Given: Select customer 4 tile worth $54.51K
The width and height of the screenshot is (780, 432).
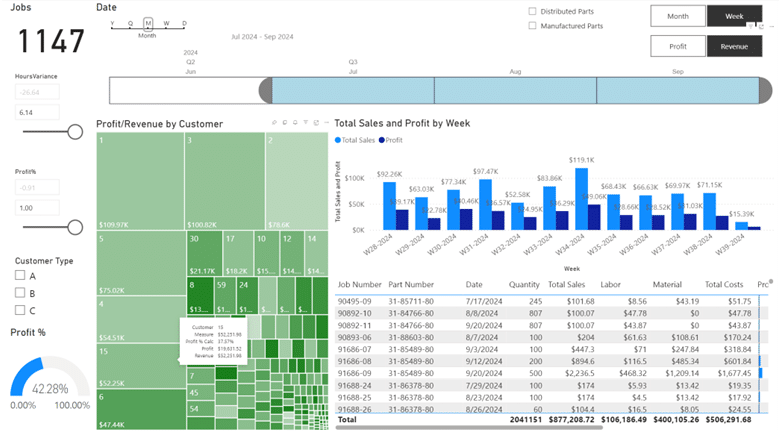Looking at the screenshot, I should coord(141,320).
